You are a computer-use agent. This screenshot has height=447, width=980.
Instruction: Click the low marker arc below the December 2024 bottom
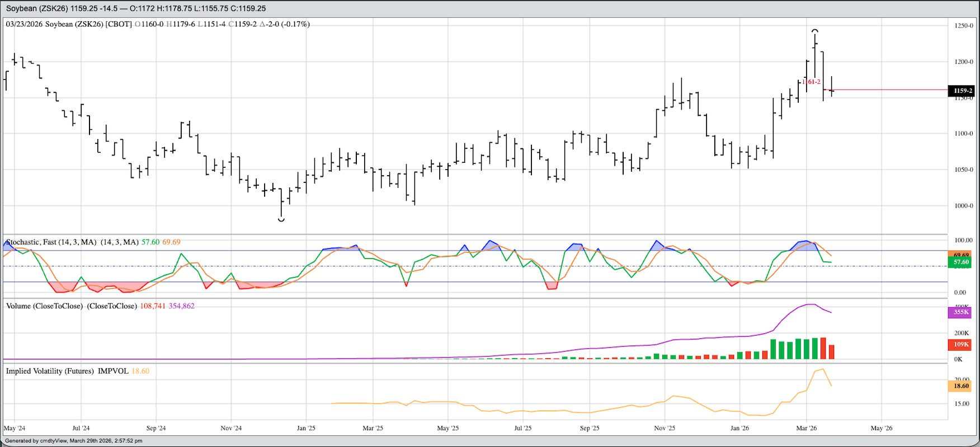click(281, 220)
